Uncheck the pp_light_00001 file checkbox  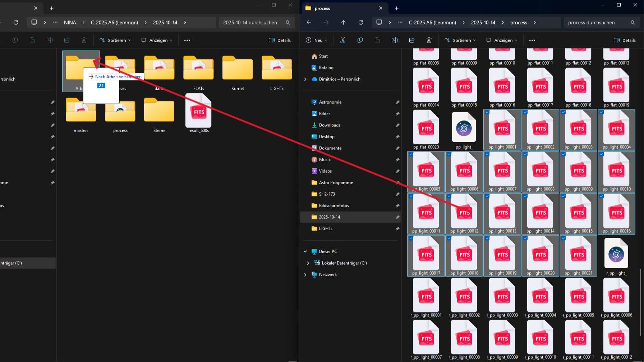tap(487, 112)
